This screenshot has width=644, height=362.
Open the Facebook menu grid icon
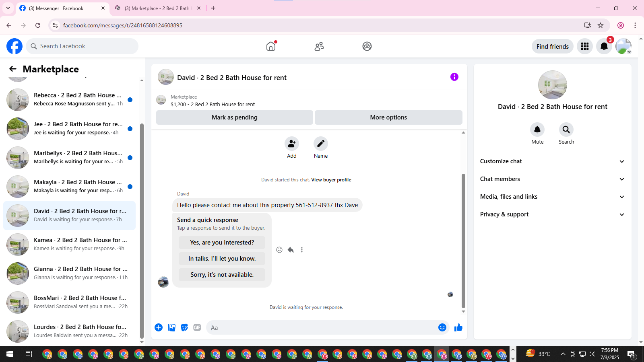585,46
